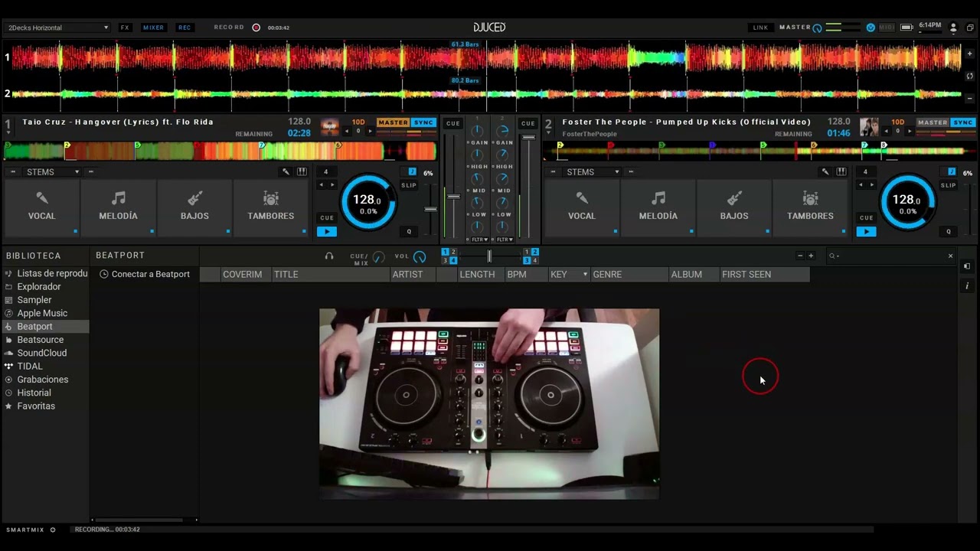Play deck 1 with the blue play button
The width and height of the screenshot is (980, 551).
[327, 231]
